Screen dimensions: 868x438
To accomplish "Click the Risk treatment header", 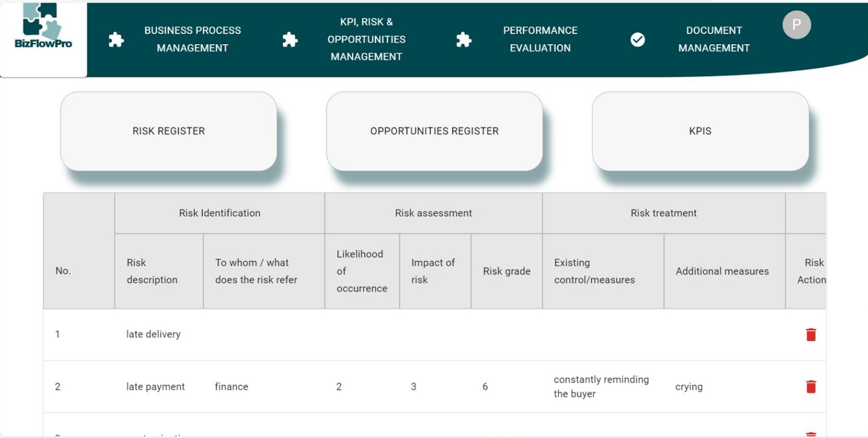I will (x=663, y=213).
